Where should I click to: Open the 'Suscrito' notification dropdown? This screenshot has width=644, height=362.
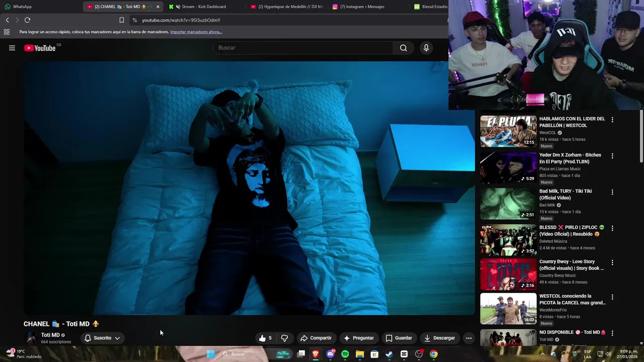[102, 338]
